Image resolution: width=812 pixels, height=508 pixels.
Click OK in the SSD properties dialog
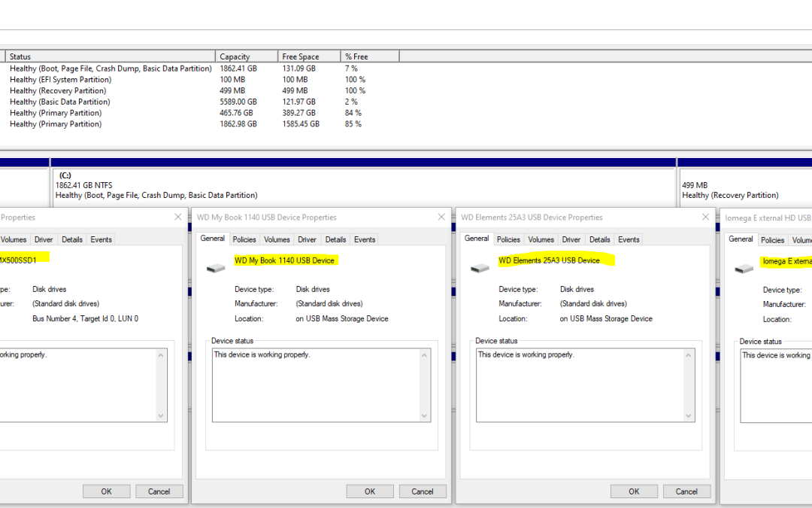[x=106, y=491]
